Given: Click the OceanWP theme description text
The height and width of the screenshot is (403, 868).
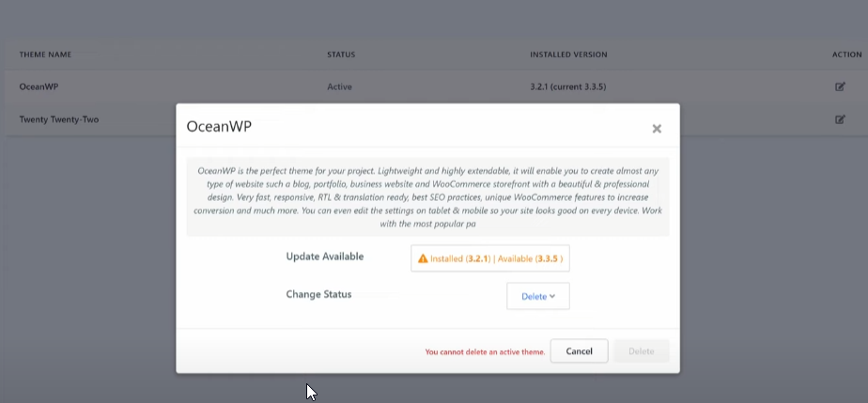Looking at the screenshot, I should click(428, 197).
